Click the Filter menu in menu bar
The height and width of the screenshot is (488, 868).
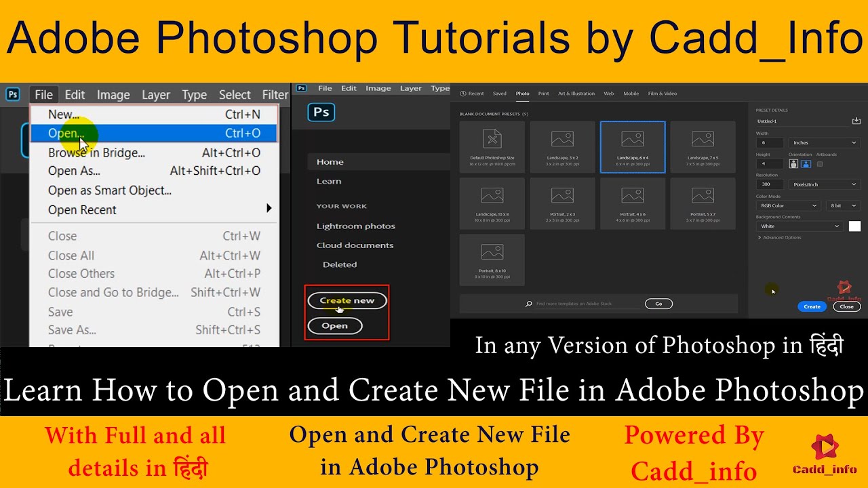(275, 94)
